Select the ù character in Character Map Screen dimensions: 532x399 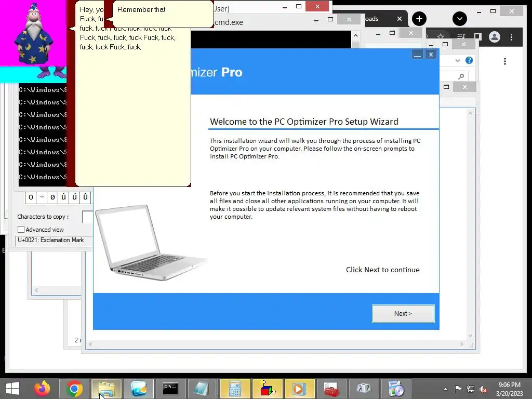coord(63,197)
